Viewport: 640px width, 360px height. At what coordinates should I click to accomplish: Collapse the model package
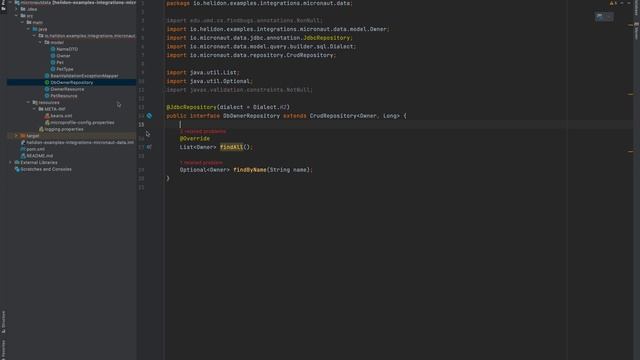pyautogui.click(x=40, y=42)
